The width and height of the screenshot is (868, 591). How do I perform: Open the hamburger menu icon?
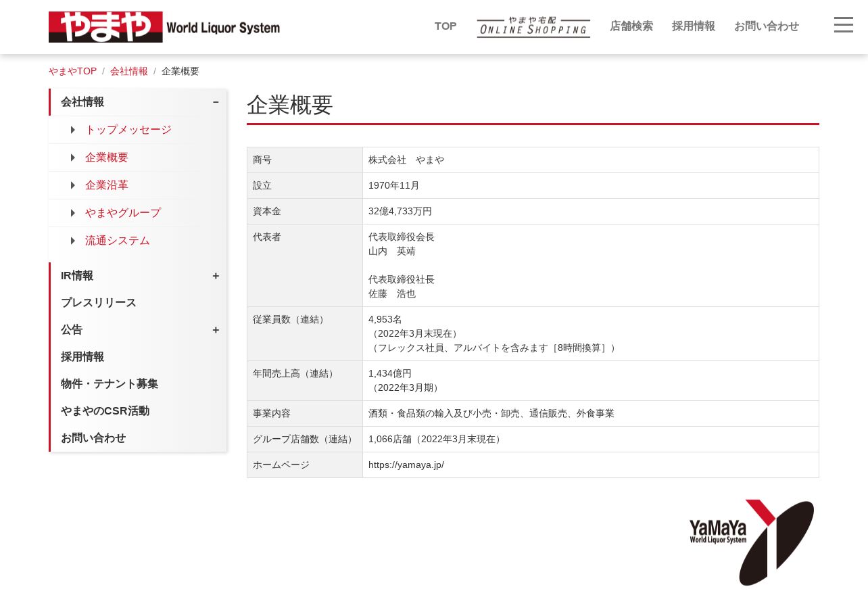click(x=843, y=25)
